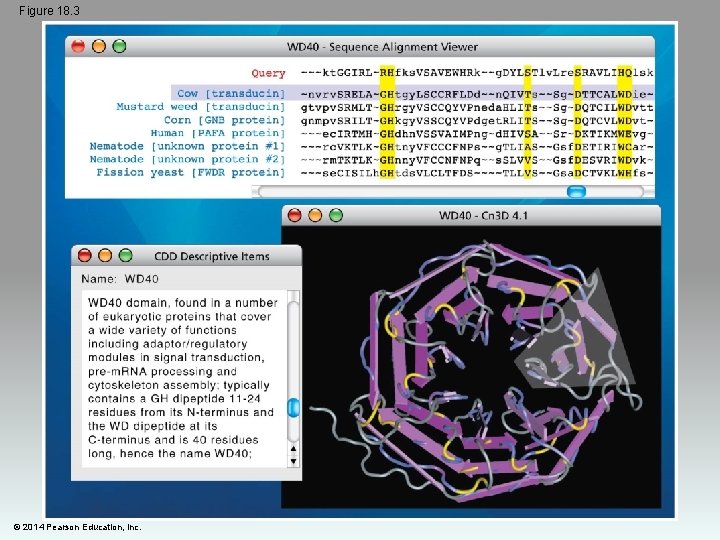This screenshot has width=720, height=540.
Task: Minimize the Cn3D 4.1 window
Action: pyautogui.click(x=315, y=215)
